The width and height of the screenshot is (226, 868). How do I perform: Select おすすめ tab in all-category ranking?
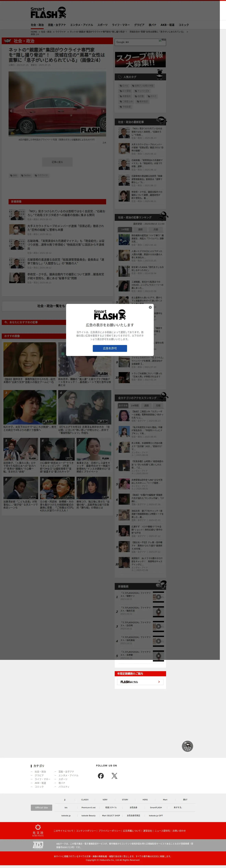pyautogui.click(x=123, y=406)
